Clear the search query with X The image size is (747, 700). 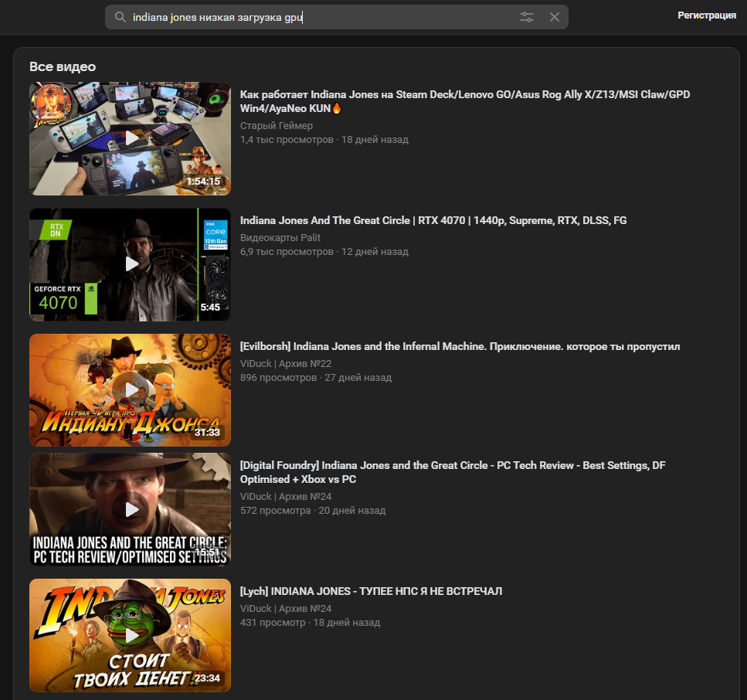(555, 17)
